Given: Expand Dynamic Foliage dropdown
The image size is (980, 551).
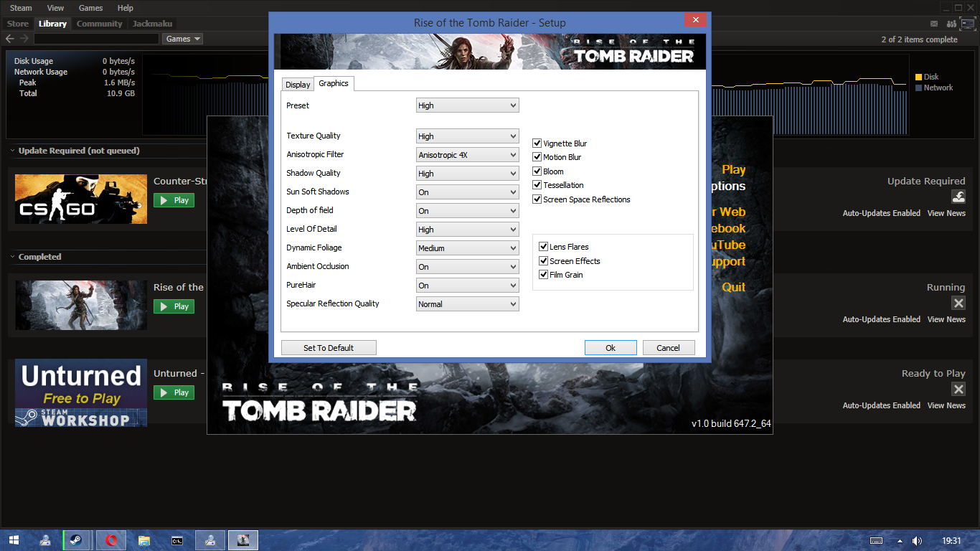Looking at the screenshot, I should point(467,248).
